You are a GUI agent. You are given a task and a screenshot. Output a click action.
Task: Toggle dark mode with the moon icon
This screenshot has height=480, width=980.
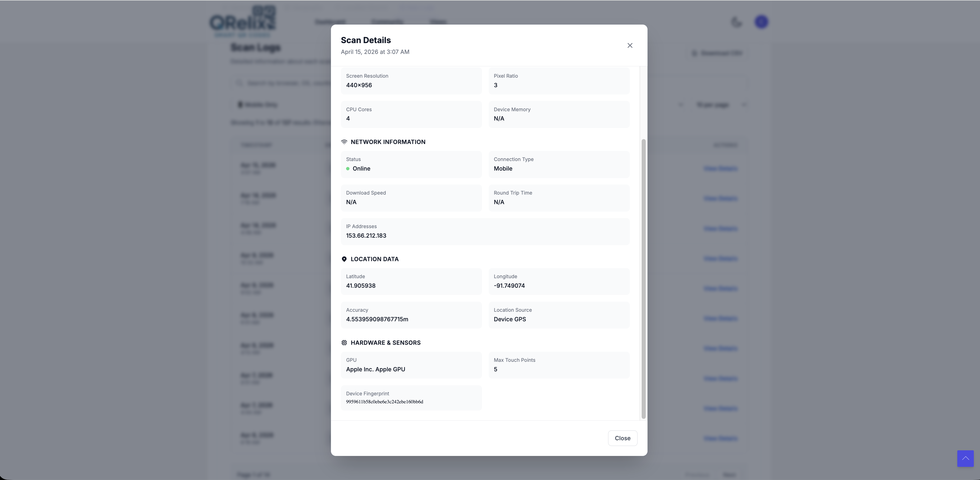737,22
